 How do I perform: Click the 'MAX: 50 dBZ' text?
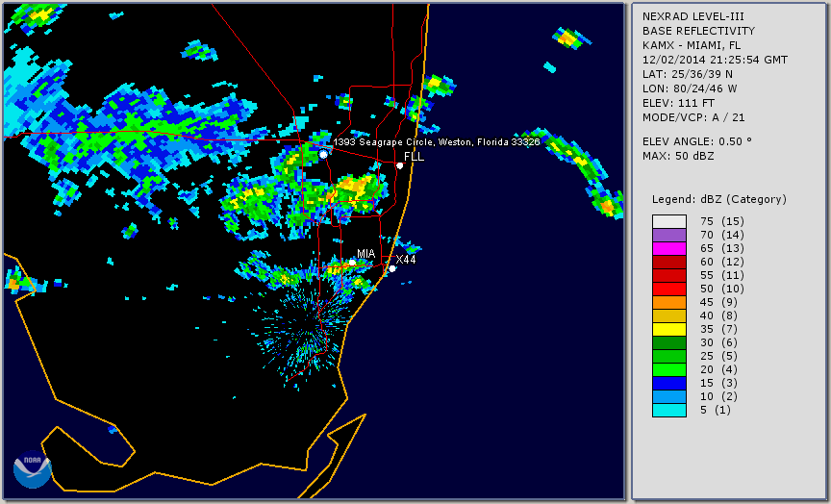coord(678,156)
